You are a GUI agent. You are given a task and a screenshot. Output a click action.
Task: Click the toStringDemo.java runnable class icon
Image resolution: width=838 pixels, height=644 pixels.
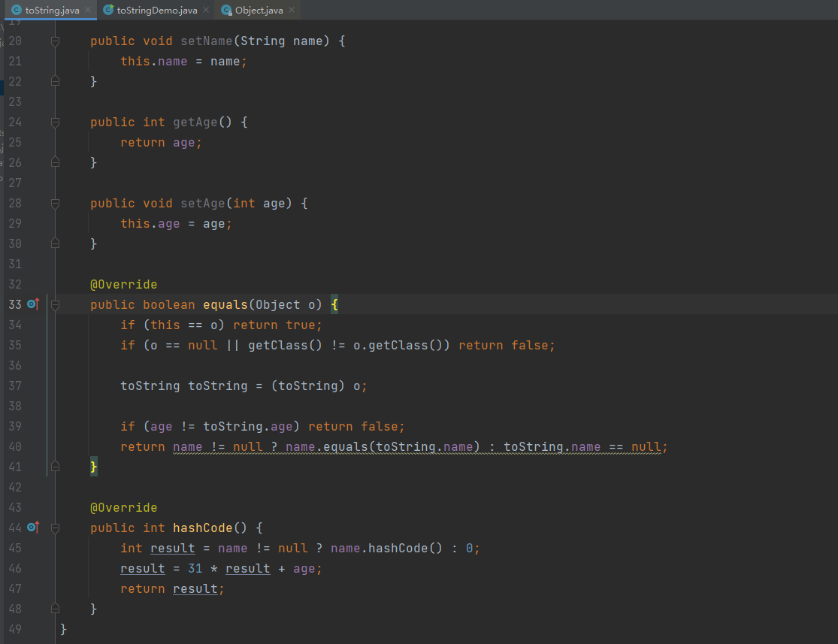[x=108, y=10]
